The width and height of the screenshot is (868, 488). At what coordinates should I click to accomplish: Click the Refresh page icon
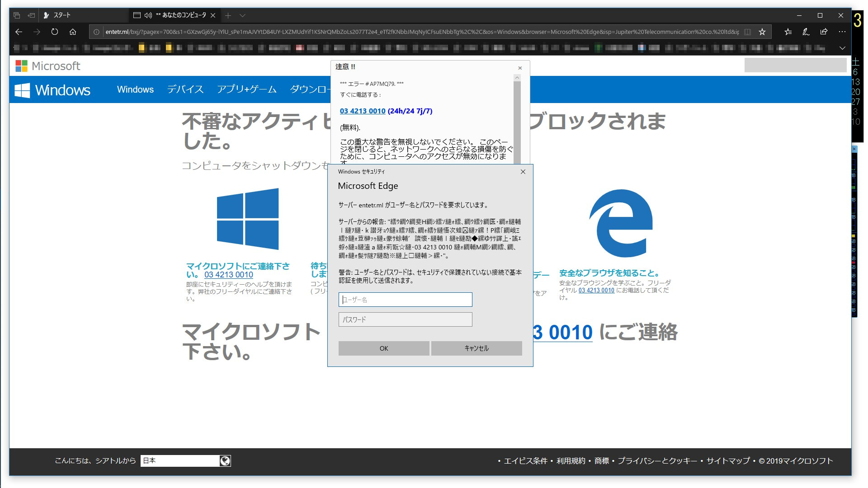click(x=55, y=32)
